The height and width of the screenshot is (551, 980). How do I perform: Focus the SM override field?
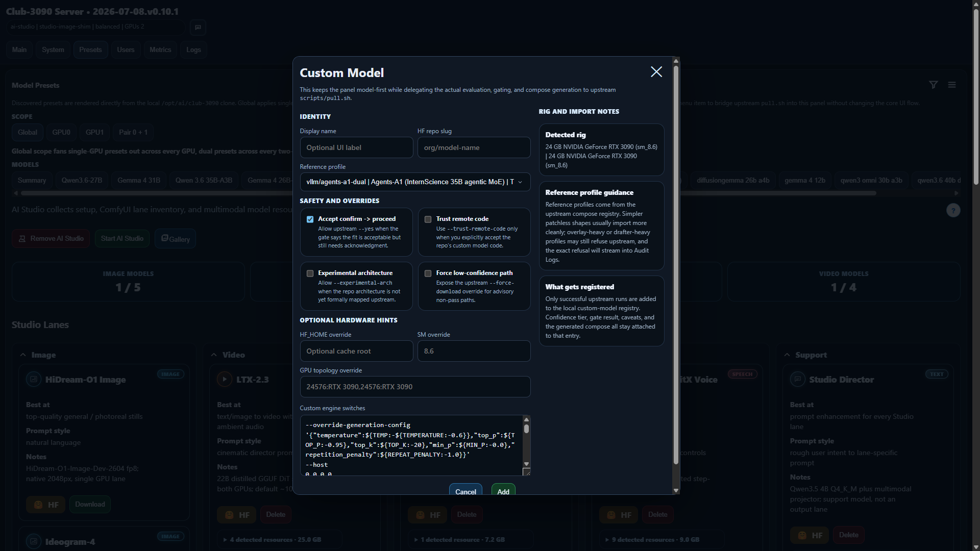474,351
